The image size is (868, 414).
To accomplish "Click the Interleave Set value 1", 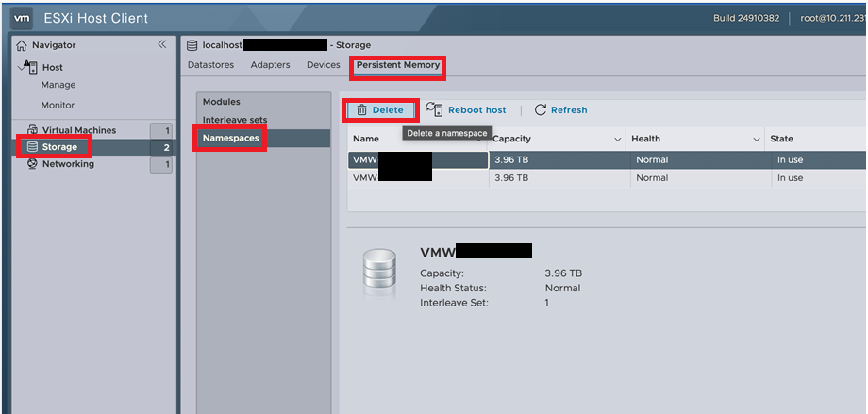I will tap(547, 304).
